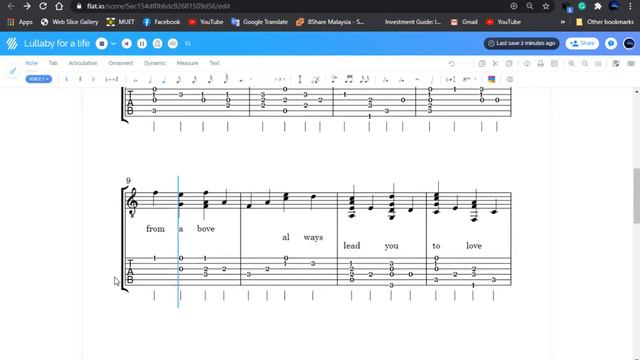
Task: Zoom in on the score
Action: [571, 63]
